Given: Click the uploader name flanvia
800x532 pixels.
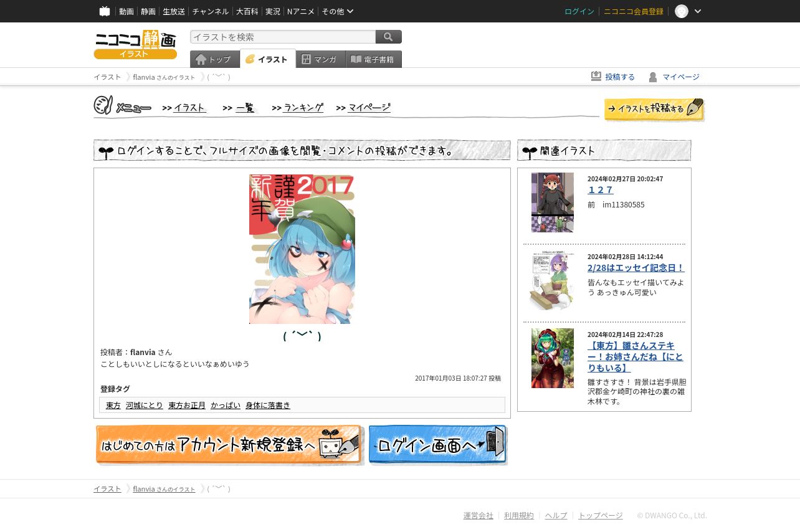Looking at the screenshot, I should pos(143,352).
